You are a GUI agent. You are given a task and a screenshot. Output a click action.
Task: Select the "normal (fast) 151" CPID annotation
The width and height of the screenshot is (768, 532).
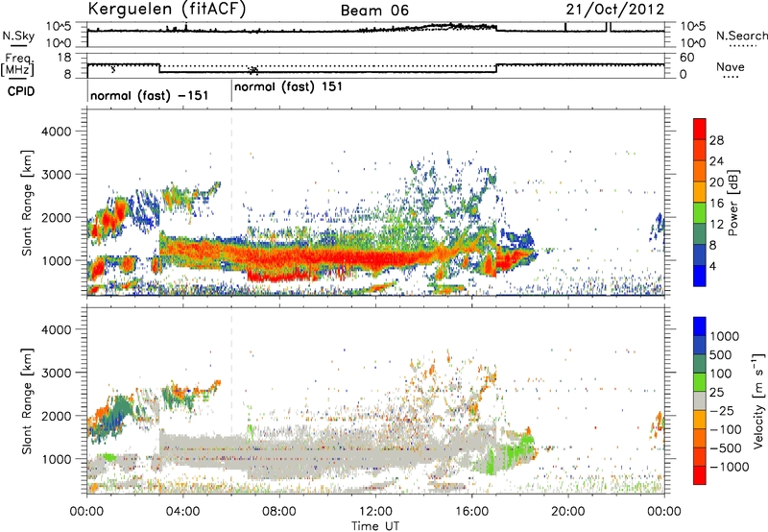(x=288, y=87)
